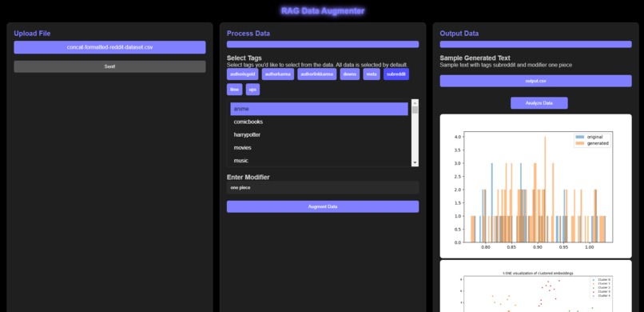Select movies in the subreddit list
Image resolution: width=644 pixels, height=312 pixels.
(319, 147)
